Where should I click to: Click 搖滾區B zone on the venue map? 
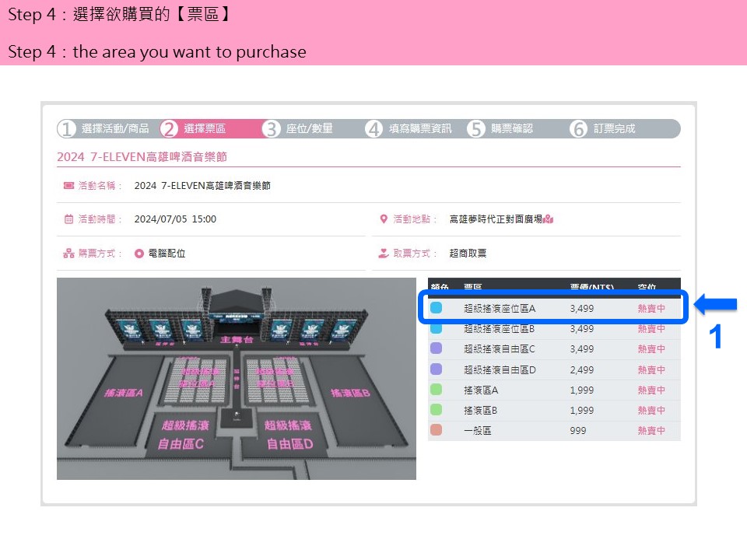pyautogui.click(x=349, y=394)
